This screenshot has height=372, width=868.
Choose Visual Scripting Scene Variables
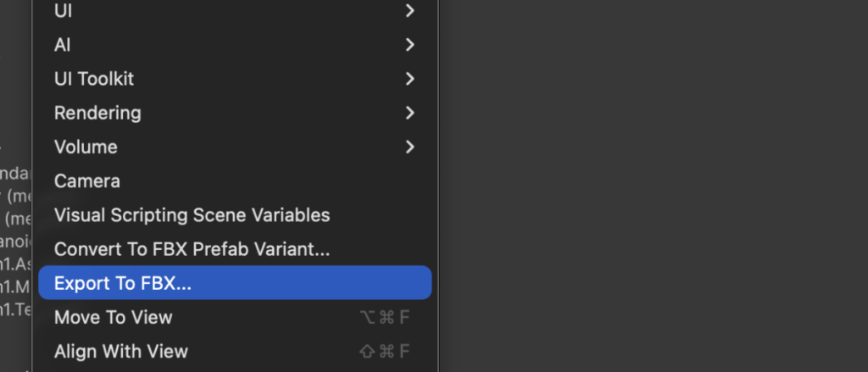coord(192,215)
